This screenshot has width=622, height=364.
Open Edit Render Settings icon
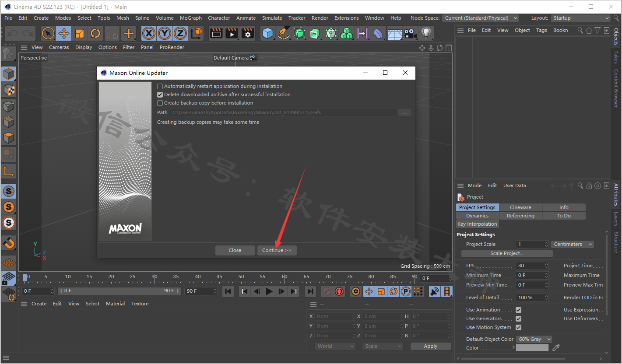(248, 33)
